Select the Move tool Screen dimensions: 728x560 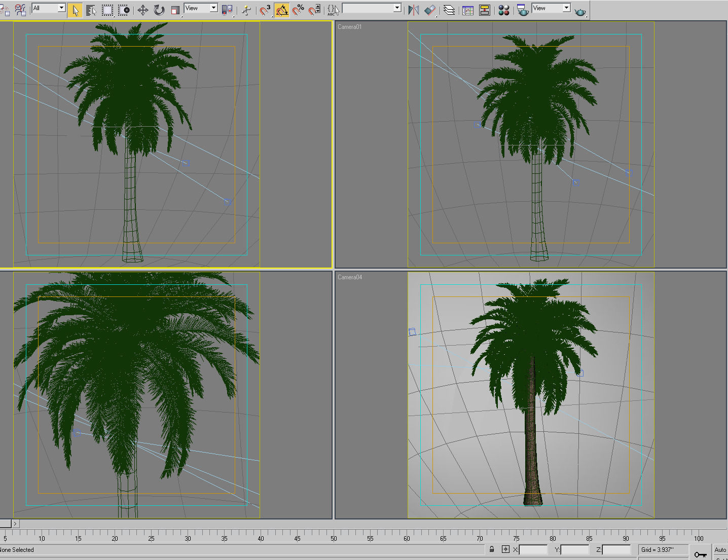pyautogui.click(x=143, y=10)
